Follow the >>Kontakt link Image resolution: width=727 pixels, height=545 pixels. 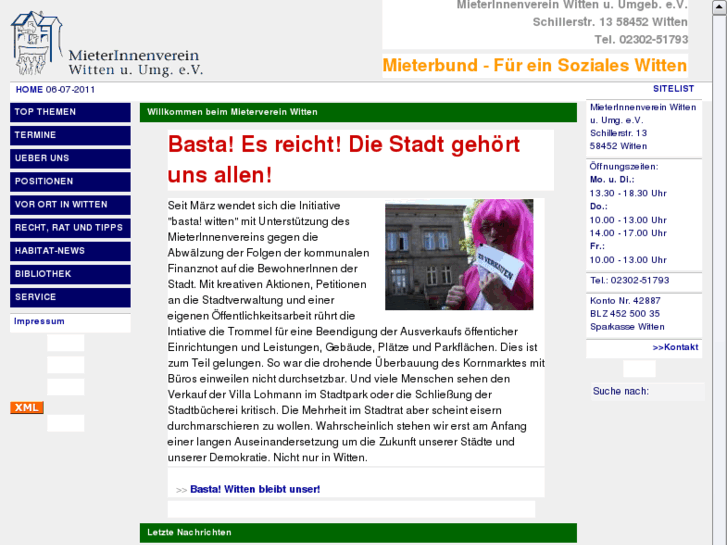675,347
